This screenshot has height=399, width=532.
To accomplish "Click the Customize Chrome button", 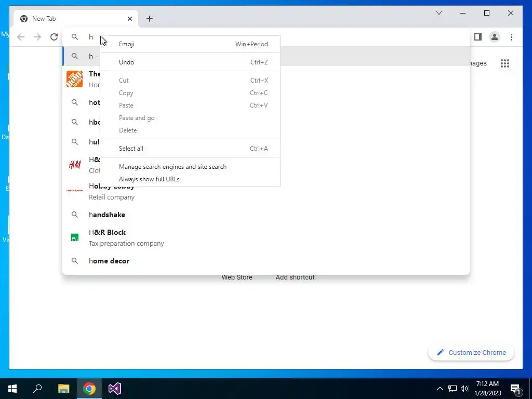I will tap(471, 352).
